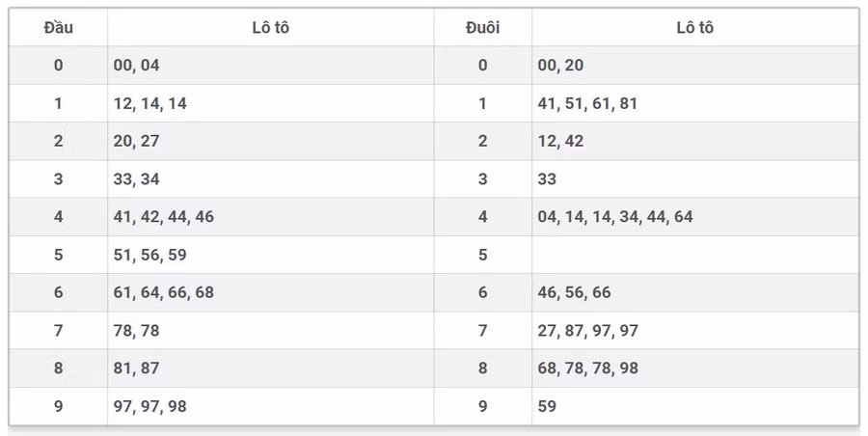
Task: Click the empty Lô tô cell for Đuôi 5
Action: click(694, 255)
